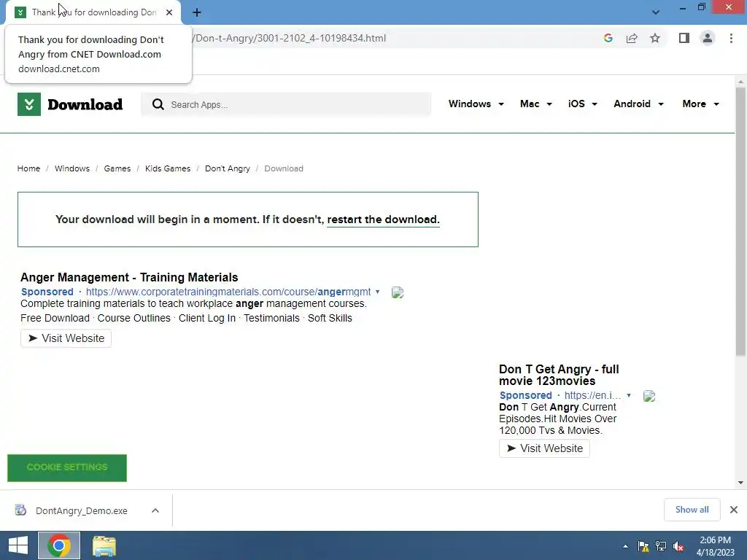
Task: Close the 'Thank you for downloading' tab
Action: pos(169,12)
